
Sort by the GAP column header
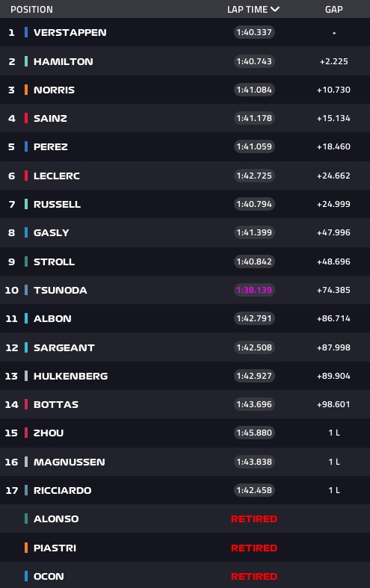(333, 10)
